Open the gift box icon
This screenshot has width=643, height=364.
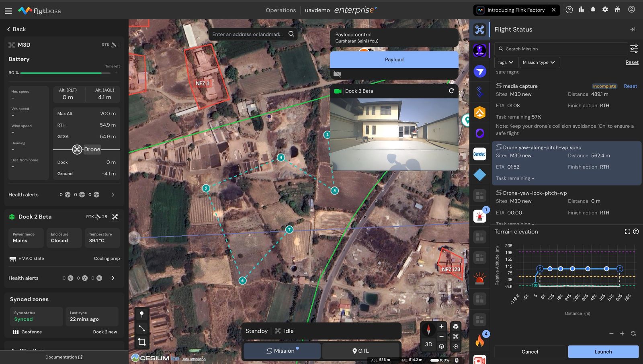pyautogui.click(x=617, y=10)
